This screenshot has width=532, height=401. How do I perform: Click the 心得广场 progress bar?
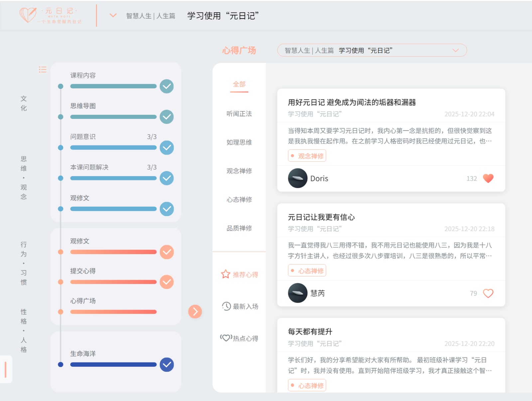tap(113, 312)
